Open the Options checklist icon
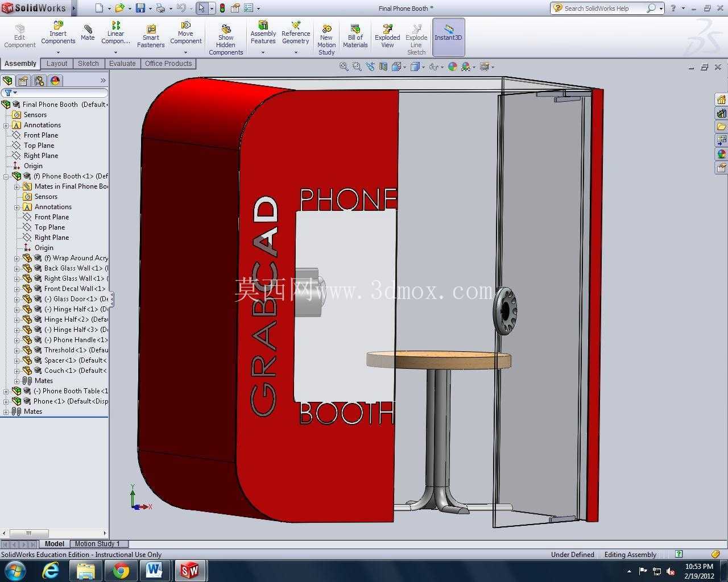Screen dimensions: 728x582 [x=249, y=8]
